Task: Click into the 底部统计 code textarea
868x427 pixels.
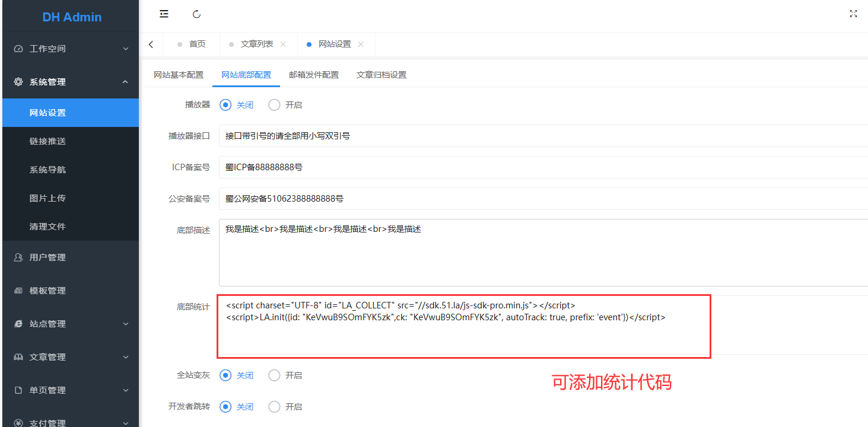Action: (543, 325)
